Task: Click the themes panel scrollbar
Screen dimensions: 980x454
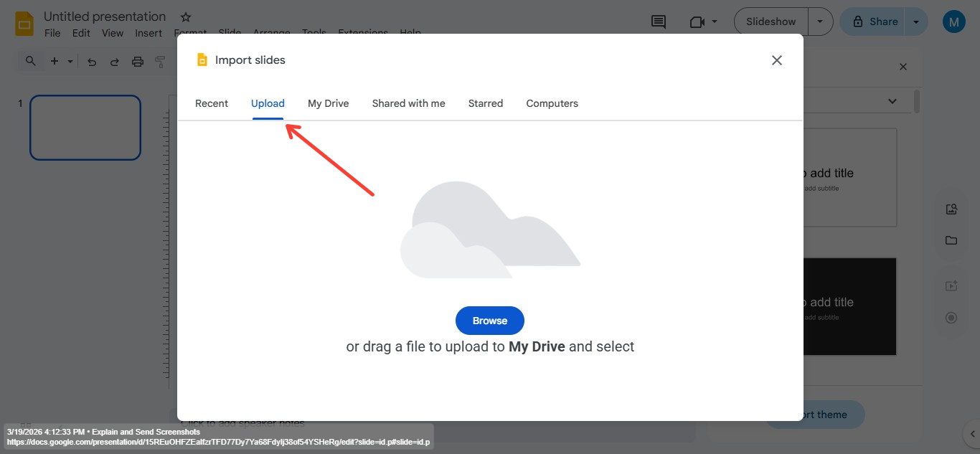Action: (x=917, y=101)
